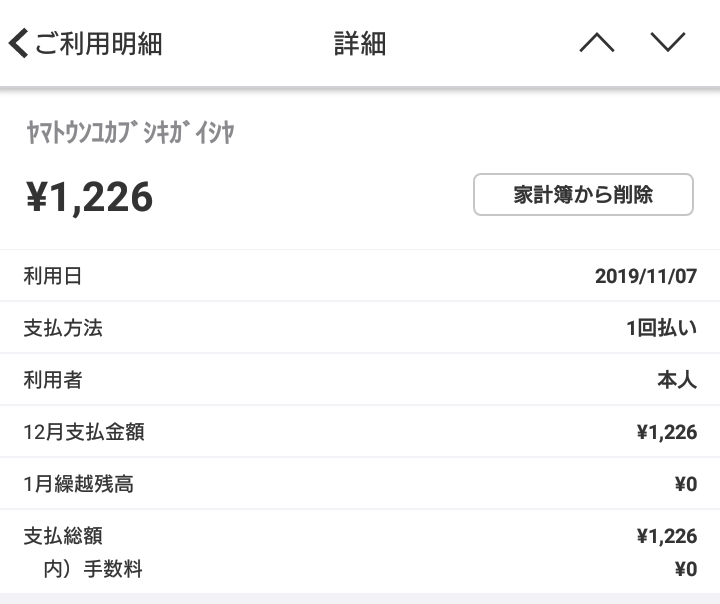The width and height of the screenshot is (720, 604).
Task: Tap ¥0 in 1月繰越残高 row
Action: click(686, 484)
